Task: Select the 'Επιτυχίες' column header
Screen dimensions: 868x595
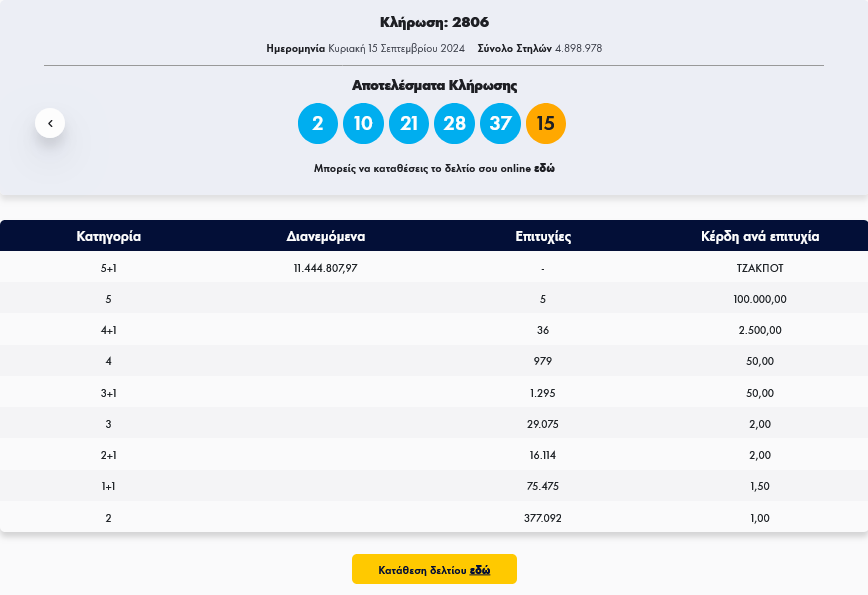Action: click(x=543, y=237)
